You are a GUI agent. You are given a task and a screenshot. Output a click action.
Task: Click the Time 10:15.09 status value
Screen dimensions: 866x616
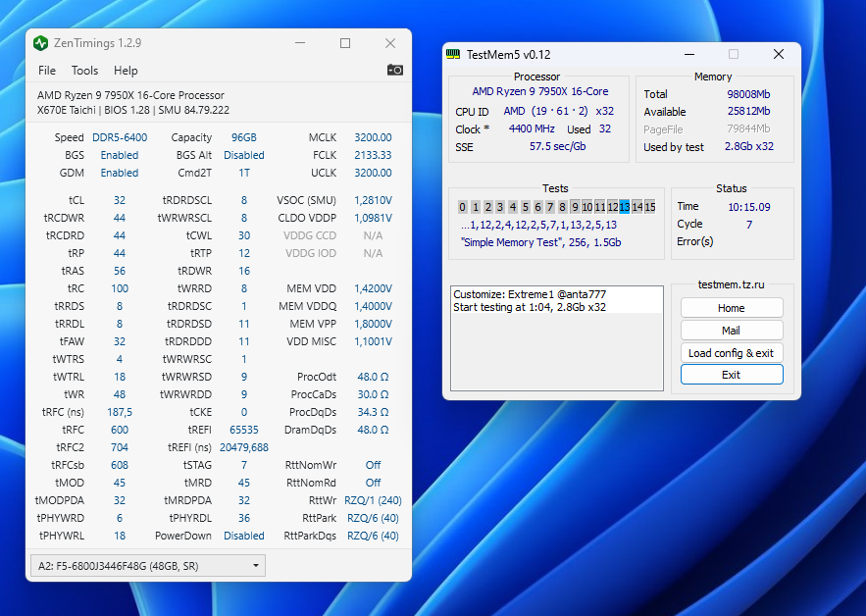(x=749, y=207)
